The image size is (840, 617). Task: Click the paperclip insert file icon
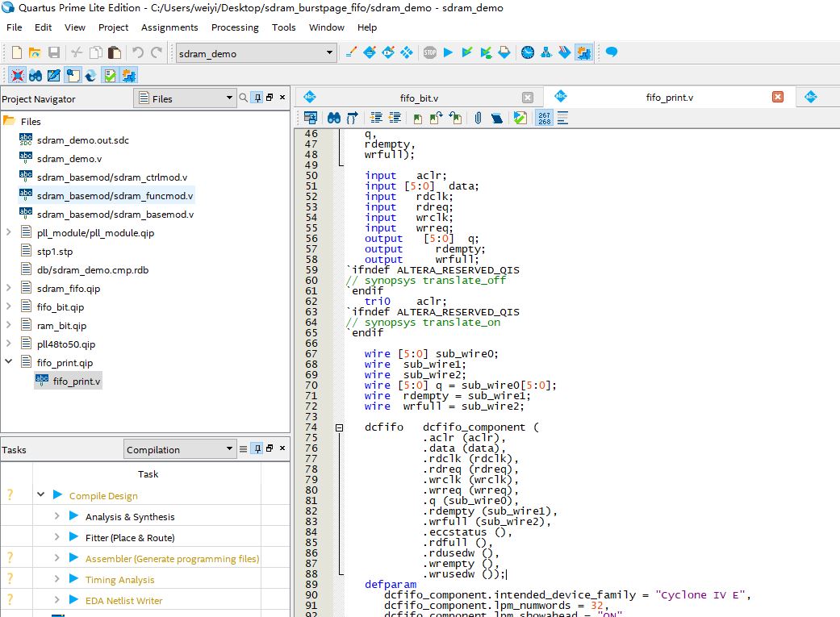pyautogui.click(x=478, y=118)
